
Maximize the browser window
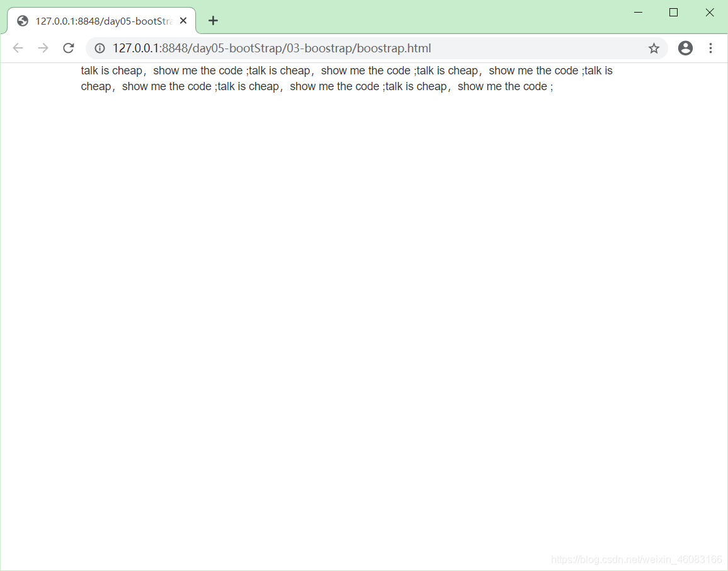point(674,13)
